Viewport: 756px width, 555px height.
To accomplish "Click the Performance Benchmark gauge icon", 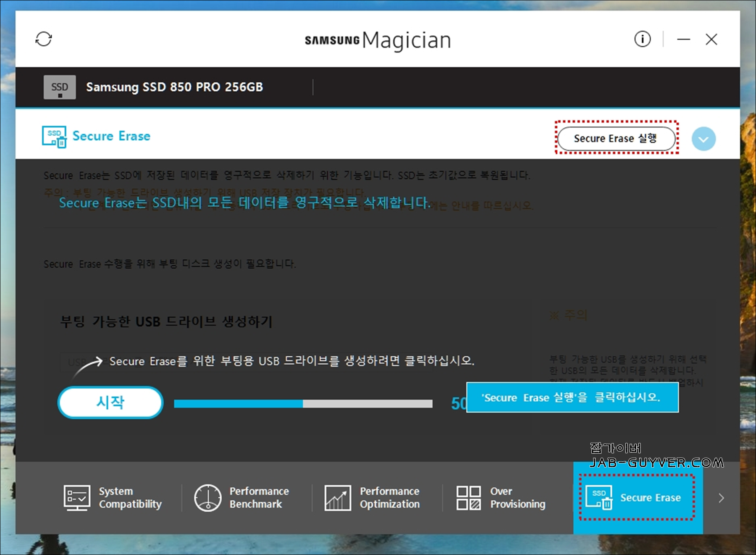I will coord(207,498).
